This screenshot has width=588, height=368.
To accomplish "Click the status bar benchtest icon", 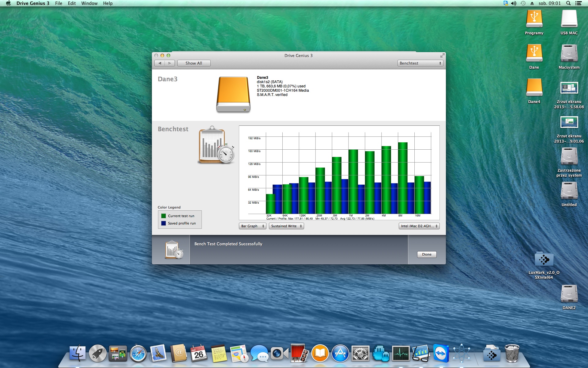I will (174, 250).
